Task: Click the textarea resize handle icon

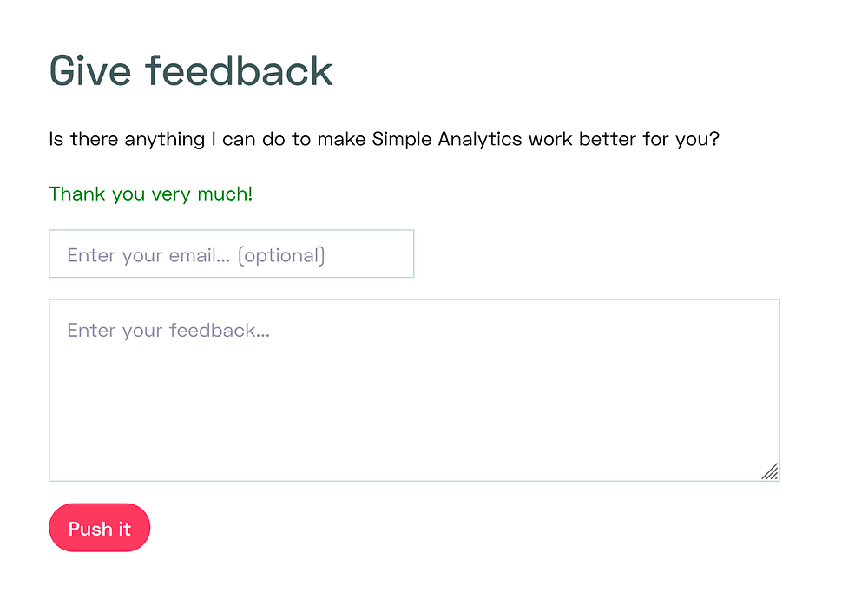Action: coord(770,471)
